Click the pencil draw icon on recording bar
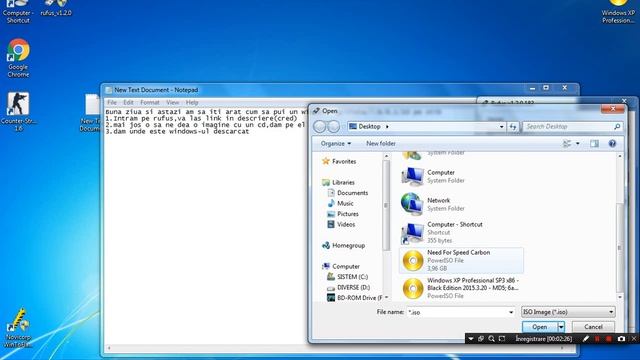 pyautogui.click(x=586, y=339)
